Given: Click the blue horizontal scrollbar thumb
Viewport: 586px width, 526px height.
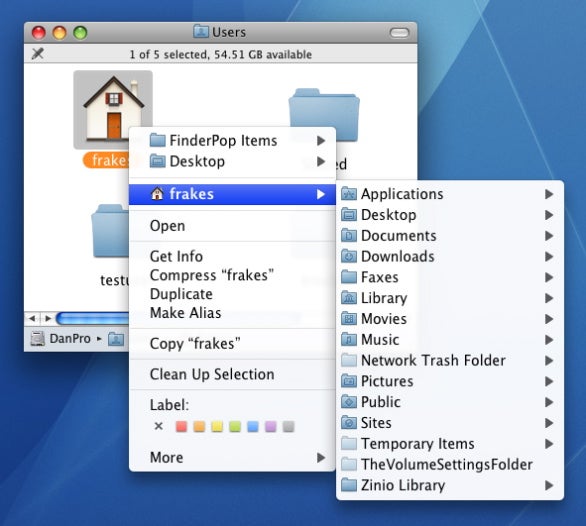Looking at the screenshot, I should click(93, 319).
